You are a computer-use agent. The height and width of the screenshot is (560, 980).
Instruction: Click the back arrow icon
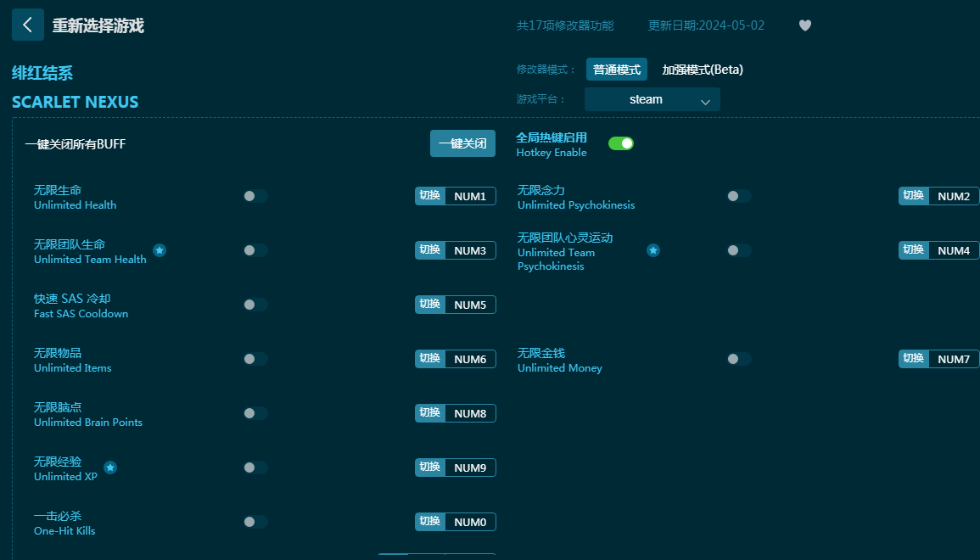pyautogui.click(x=27, y=25)
